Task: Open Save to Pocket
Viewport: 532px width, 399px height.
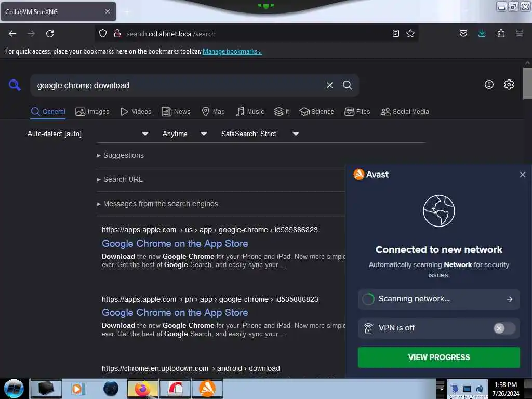Action: [463, 33]
